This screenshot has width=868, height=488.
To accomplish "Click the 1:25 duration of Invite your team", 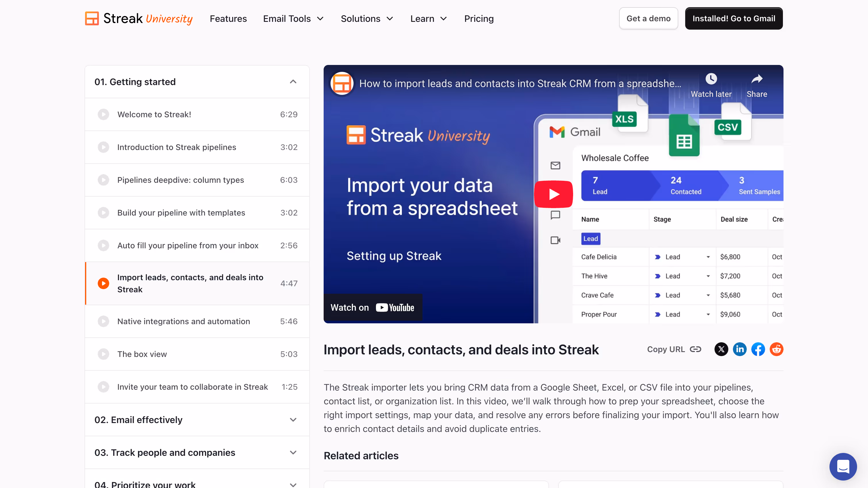I will (289, 387).
